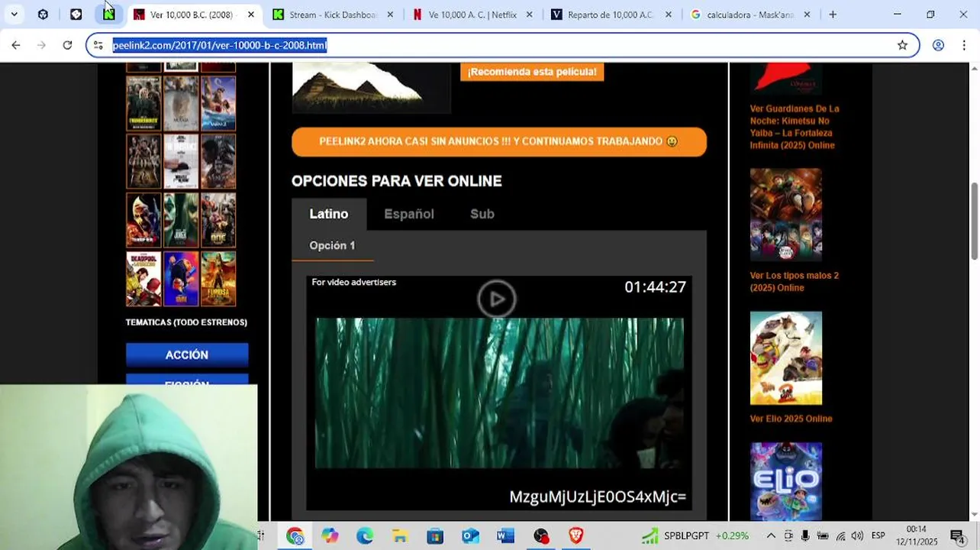Select the Latino language tab

(x=329, y=214)
